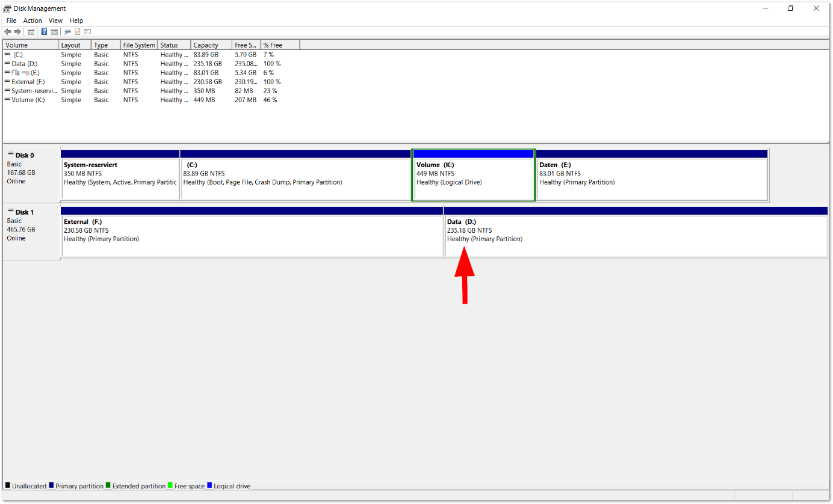833x504 pixels.
Task: Sort list by File System column header
Action: (138, 45)
